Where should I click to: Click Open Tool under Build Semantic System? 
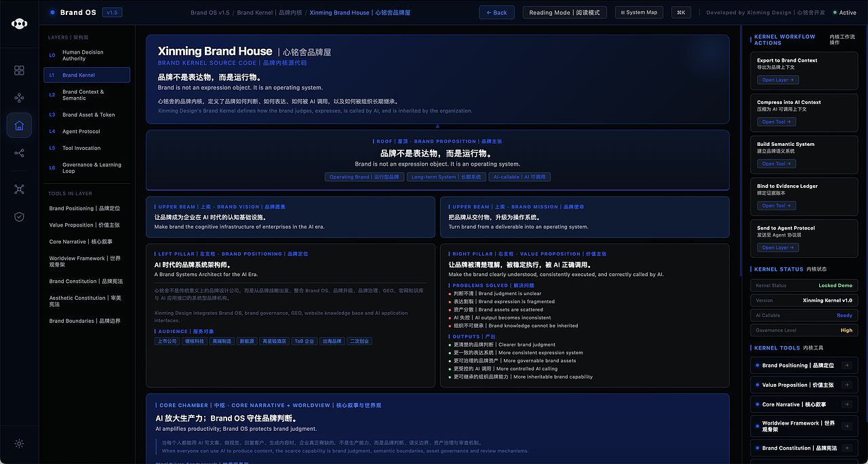[776, 163]
